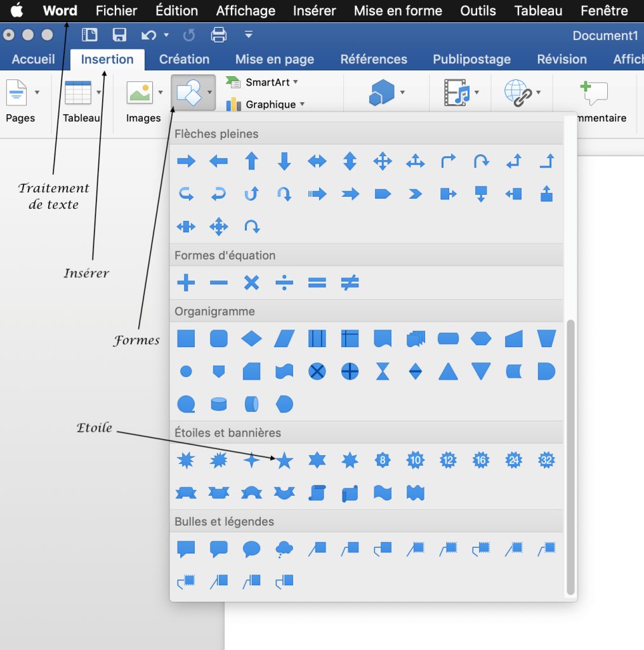Viewport: 644px width, 650px height.
Task: Switch to the Mise en page tab
Action: tap(275, 60)
